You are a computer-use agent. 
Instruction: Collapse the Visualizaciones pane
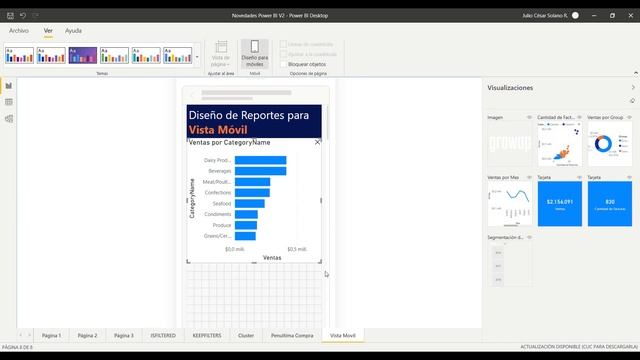pos(633,87)
